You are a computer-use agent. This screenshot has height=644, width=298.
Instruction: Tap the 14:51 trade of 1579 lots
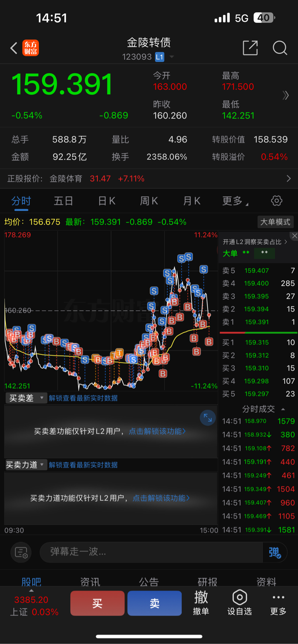pyautogui.click(x=258, y=421)
